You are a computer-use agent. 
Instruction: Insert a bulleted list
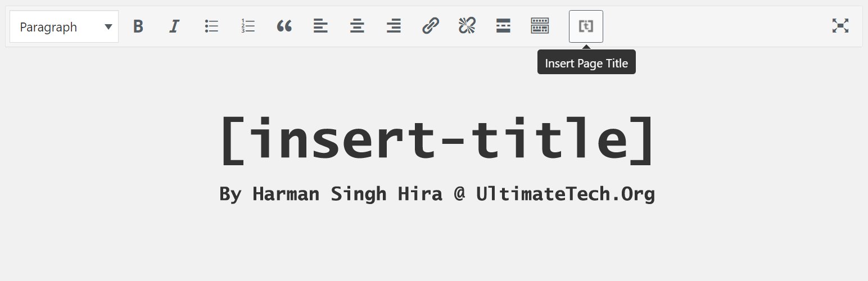[x=211, y=26]
